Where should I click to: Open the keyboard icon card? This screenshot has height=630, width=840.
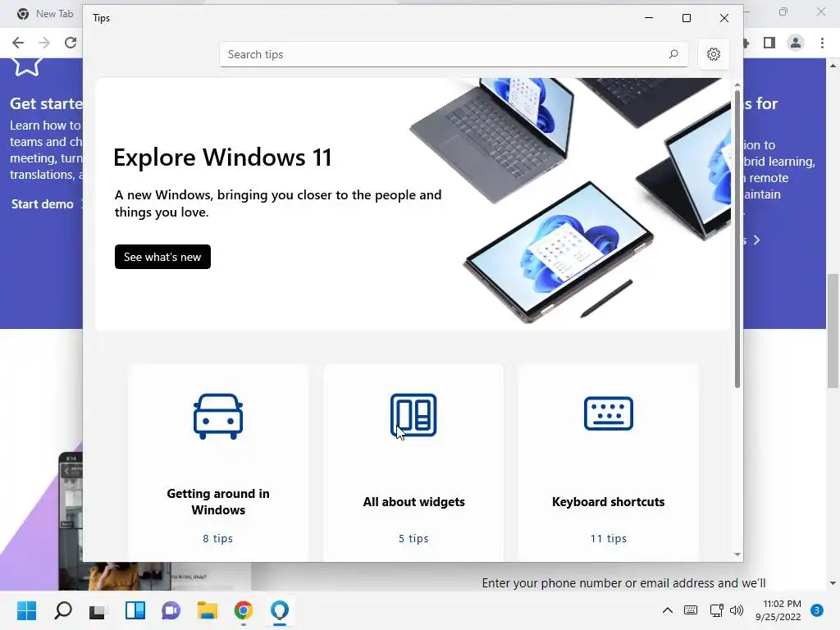pos(608,413)
